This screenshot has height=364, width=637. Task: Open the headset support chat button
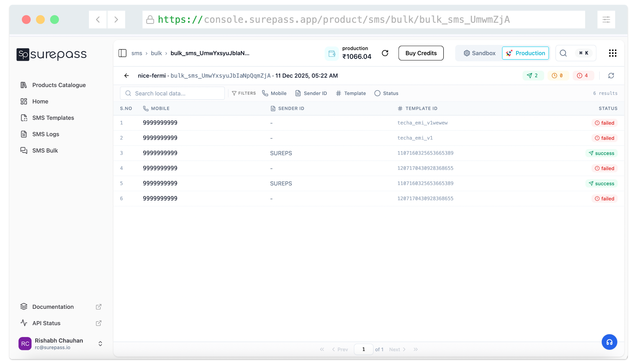point(609,342)
